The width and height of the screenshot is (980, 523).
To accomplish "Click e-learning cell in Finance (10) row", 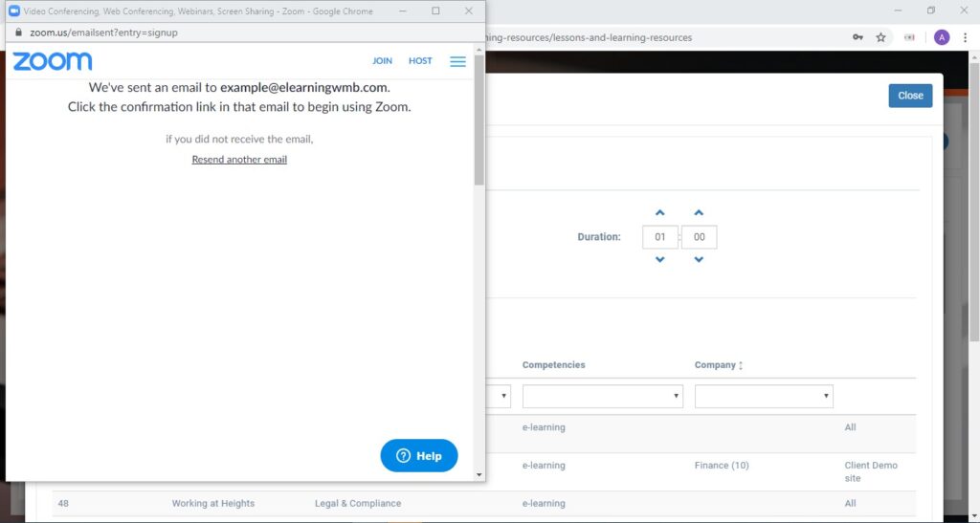I will pos(544,465).
